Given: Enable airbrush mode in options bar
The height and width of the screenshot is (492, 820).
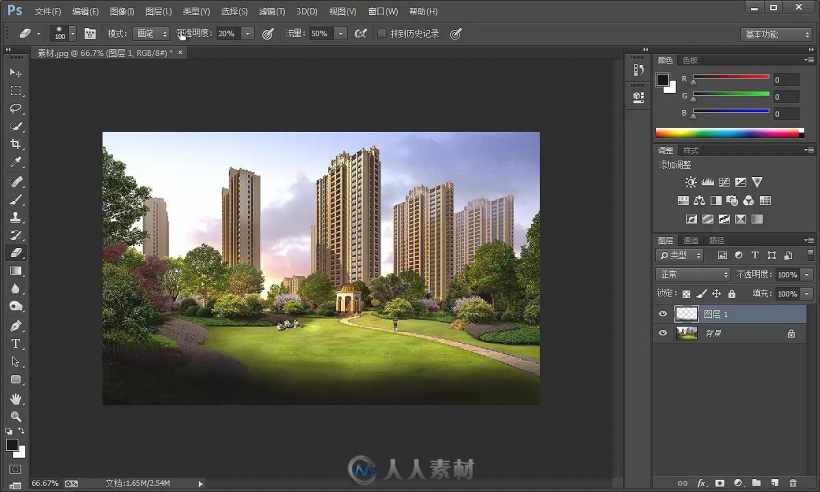Looking at the screenshot, I should click(x=360, y=33).
